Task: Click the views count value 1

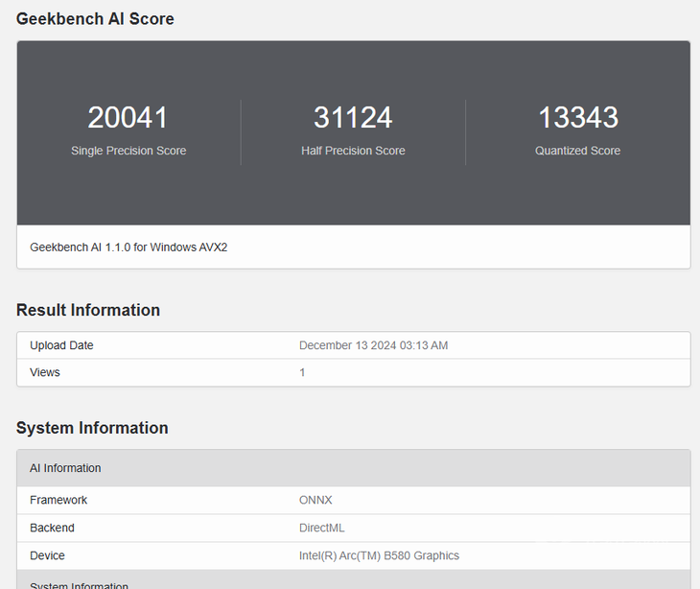Action: [302, 372]
